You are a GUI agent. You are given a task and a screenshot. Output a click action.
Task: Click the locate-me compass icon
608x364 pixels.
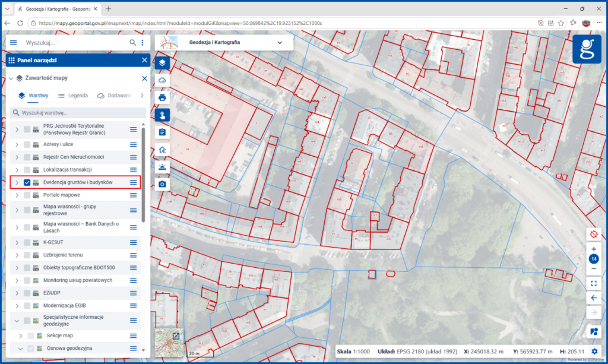pyautogui.click(x=593, y=235)
